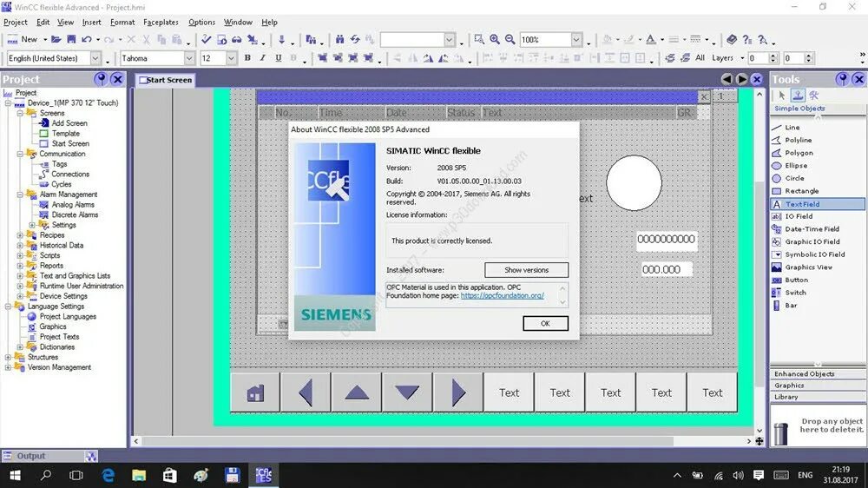Open the language dropdown English (United States)
Viewport: 868px width, 488px height.
(95, 58)
